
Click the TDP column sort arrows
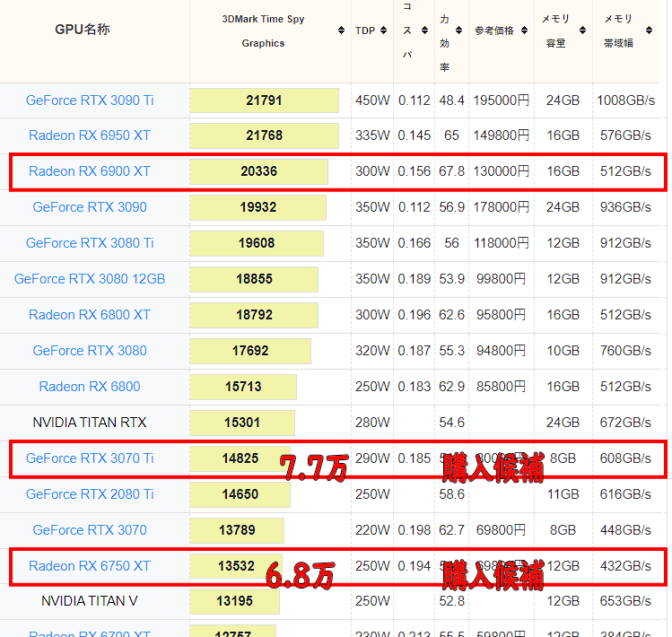click(384, 31)
